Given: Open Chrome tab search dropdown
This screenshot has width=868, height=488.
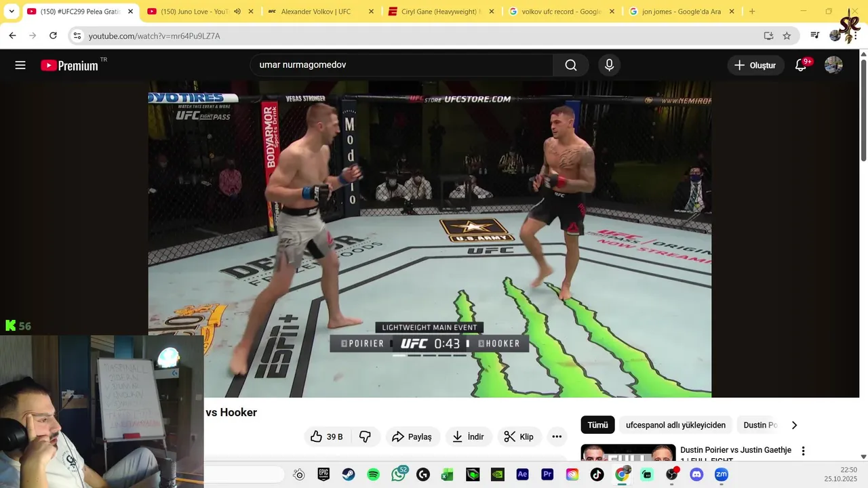Looking at the screenshot, I should pos(12,12).
